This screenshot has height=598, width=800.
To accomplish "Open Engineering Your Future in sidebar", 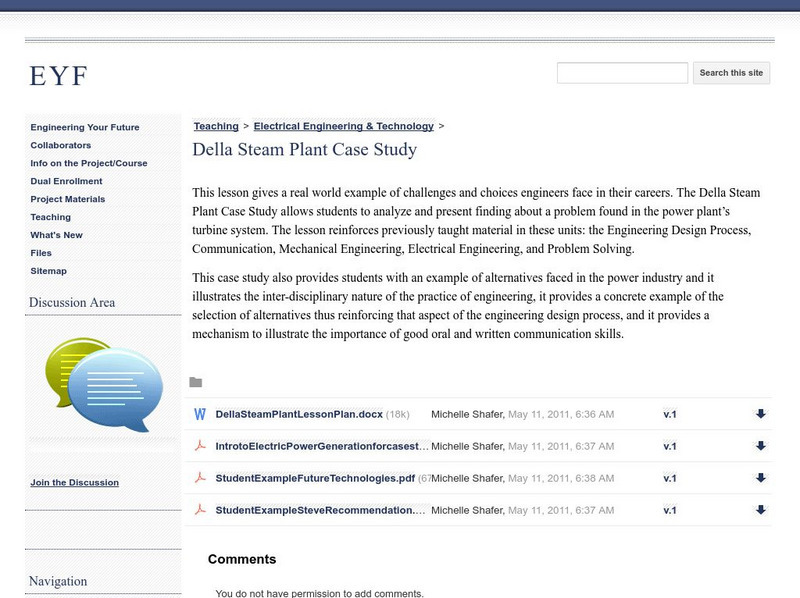I will 85,127.
